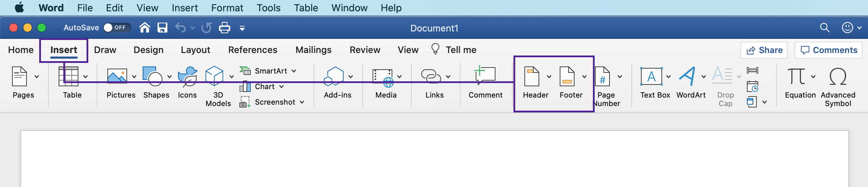Open the Format menu in menu bar
Image resolution: width=868 pixels, height=187 pixels.
(x=227, y=8)
